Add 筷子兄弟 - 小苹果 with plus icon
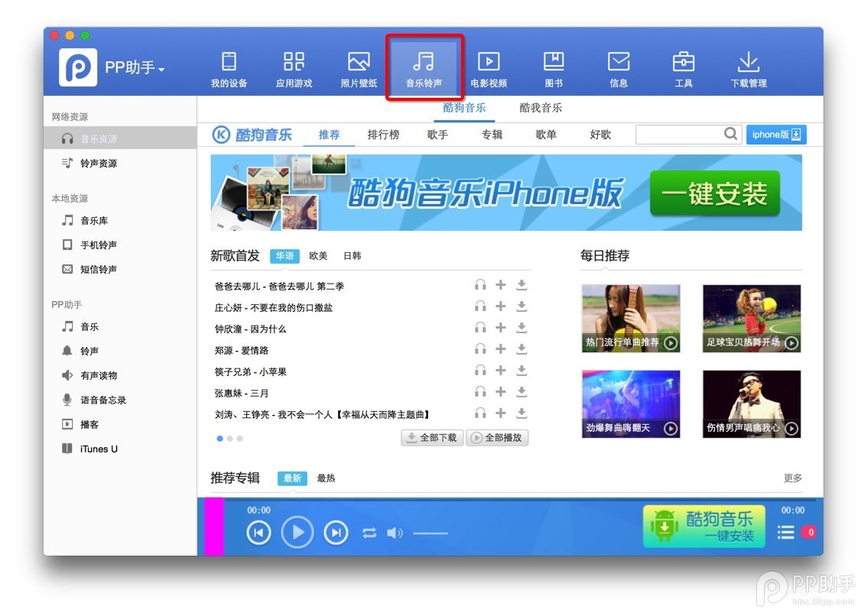867x616 pixels. point(501,370)
